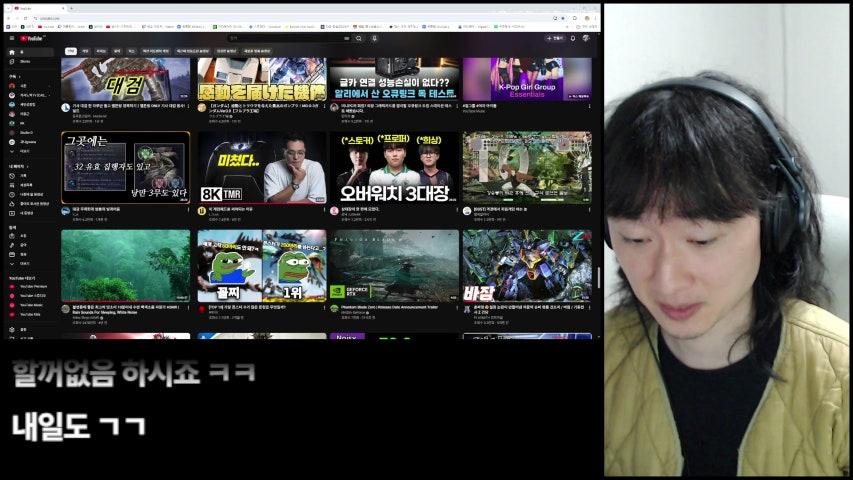Open Watch history (기록) in sidebar
853x480 pixels.
pos(30,176)
